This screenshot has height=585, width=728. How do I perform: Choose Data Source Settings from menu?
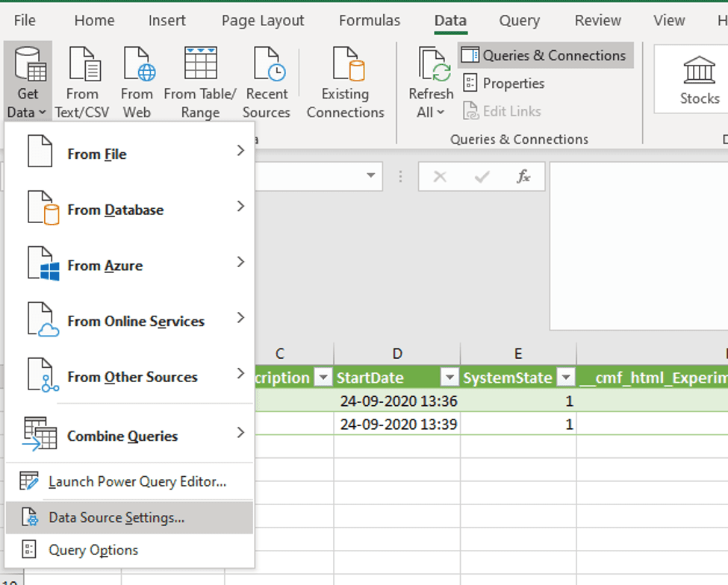tap(116, 517)
